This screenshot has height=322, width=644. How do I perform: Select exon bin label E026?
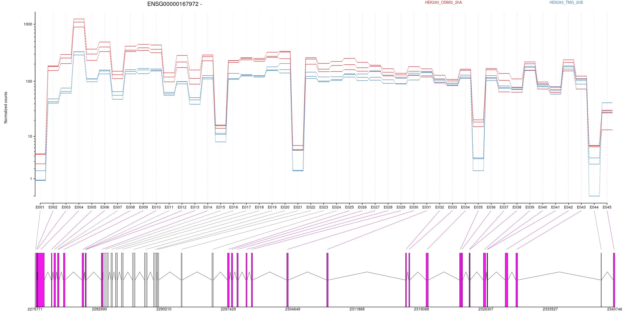[x=362, y=207]
